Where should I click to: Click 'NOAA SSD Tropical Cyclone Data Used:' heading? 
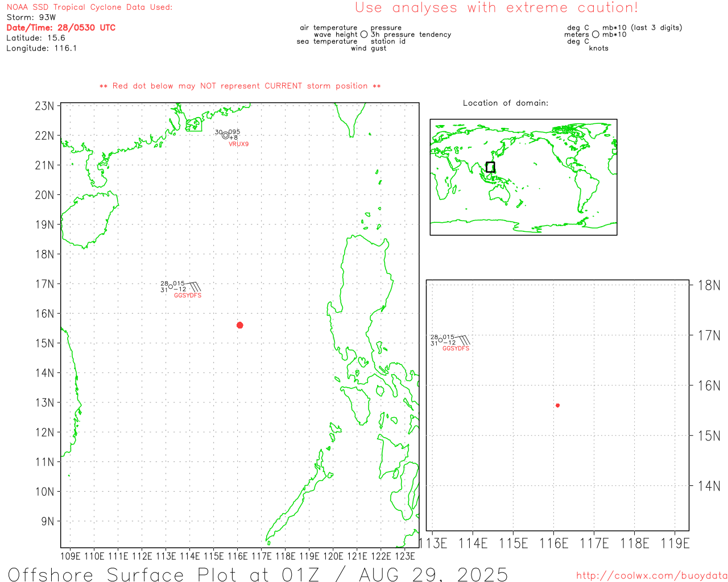pyautogui.click(x=89, y=7)
